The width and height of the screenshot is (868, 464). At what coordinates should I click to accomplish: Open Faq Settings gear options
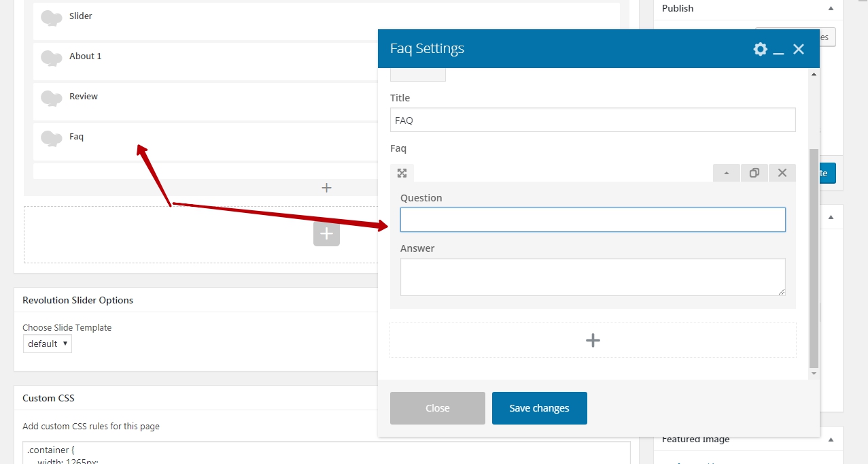click(x=760, y=49)
